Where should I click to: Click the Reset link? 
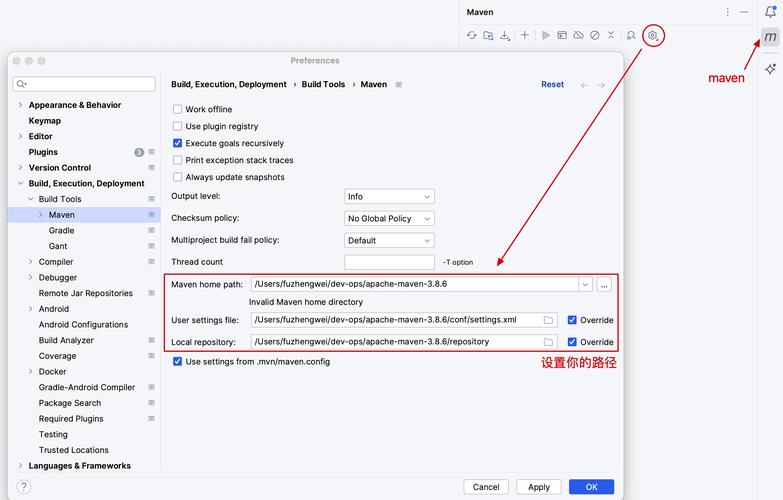pos(552,85)
